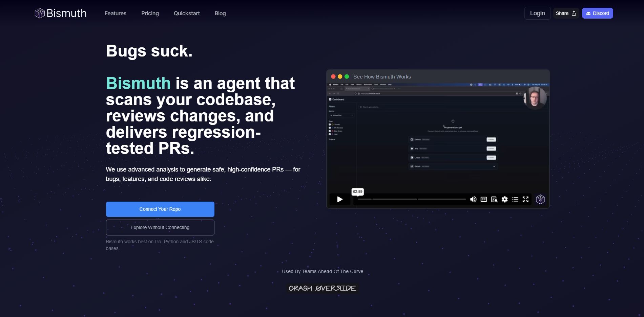The width and height of the screenshot is (644, 317).
Task: Go to the Quickstart page
Action: click(187, 13)
